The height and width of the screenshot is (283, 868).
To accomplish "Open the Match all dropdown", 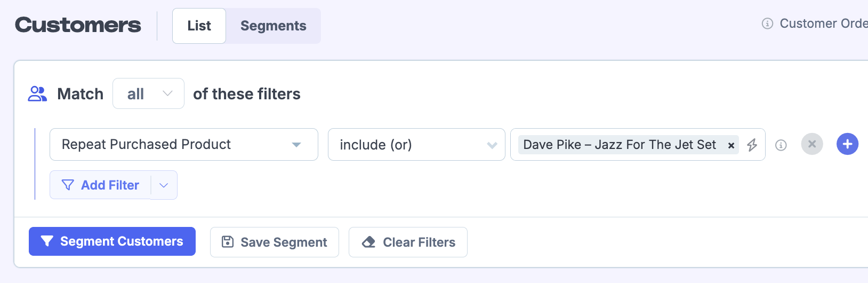I will pos(148,94).
